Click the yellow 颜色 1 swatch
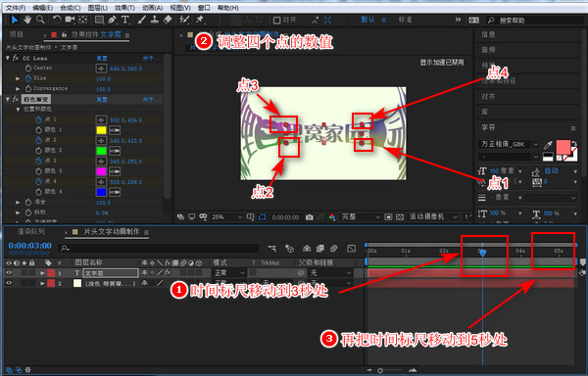Viewport: 588px width, 376px height. pos(101,130)
